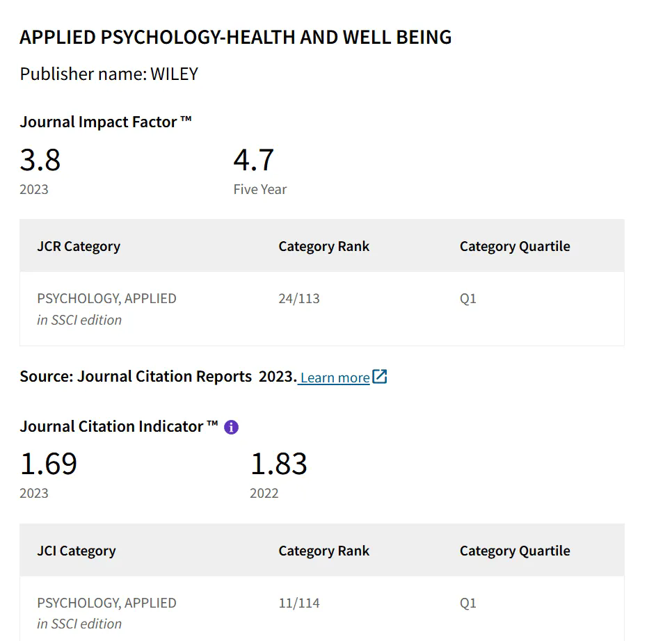Click the 24/113 category rank cell

pyautogui.click(x=299, y=298)
